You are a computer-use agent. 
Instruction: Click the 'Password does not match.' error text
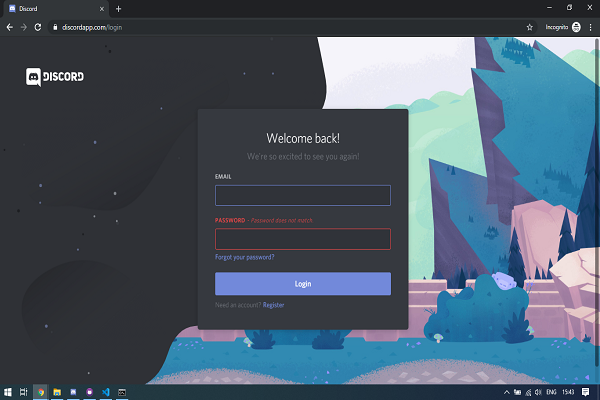[282, 220]
